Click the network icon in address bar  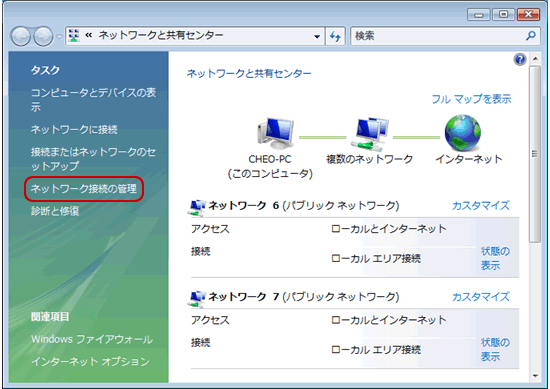(74, 35)
